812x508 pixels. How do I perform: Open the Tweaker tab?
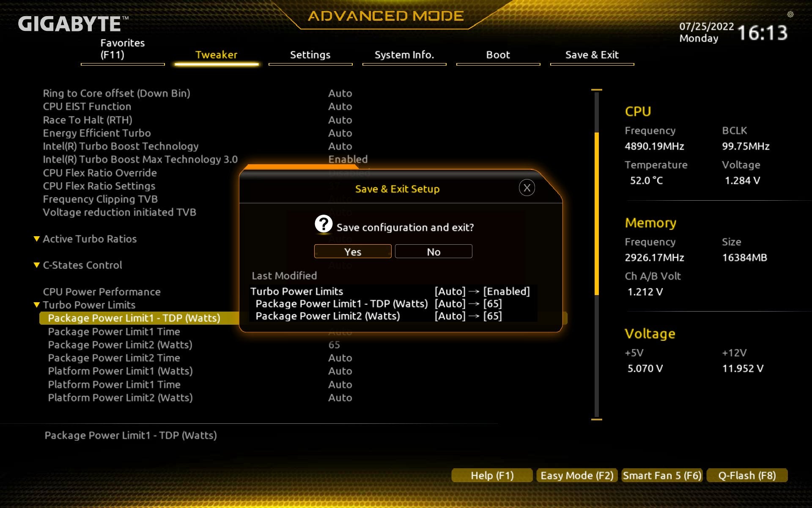point(216,55)
